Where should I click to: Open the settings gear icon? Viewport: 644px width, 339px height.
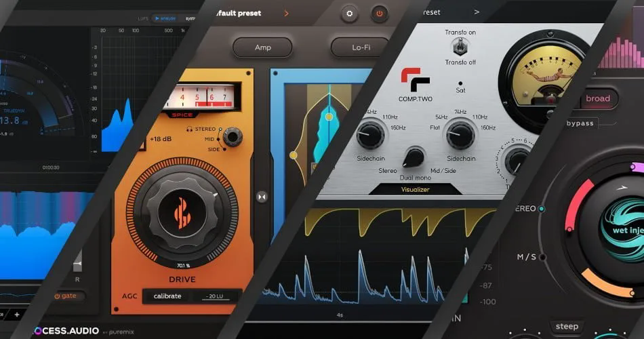pyautogui.click(x=350, y=14)
